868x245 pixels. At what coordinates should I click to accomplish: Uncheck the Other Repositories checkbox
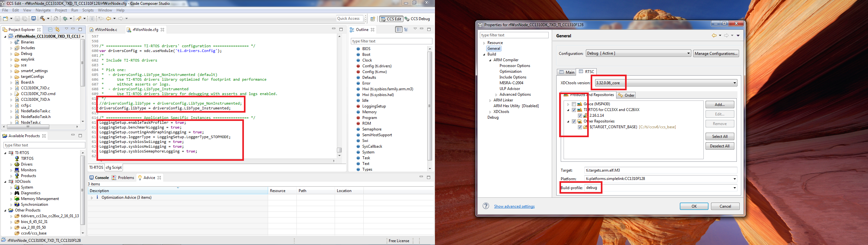(x=574, y=121)
